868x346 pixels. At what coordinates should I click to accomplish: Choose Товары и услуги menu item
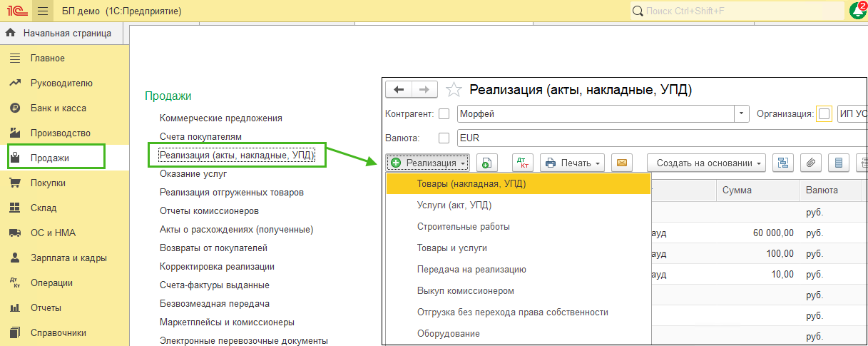pos(519,248)
